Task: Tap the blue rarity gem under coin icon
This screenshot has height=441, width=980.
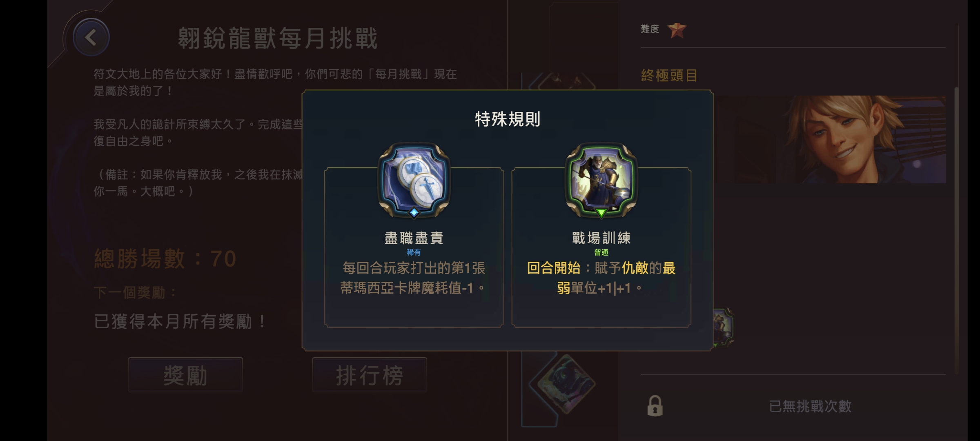Action: pos(414,212)
